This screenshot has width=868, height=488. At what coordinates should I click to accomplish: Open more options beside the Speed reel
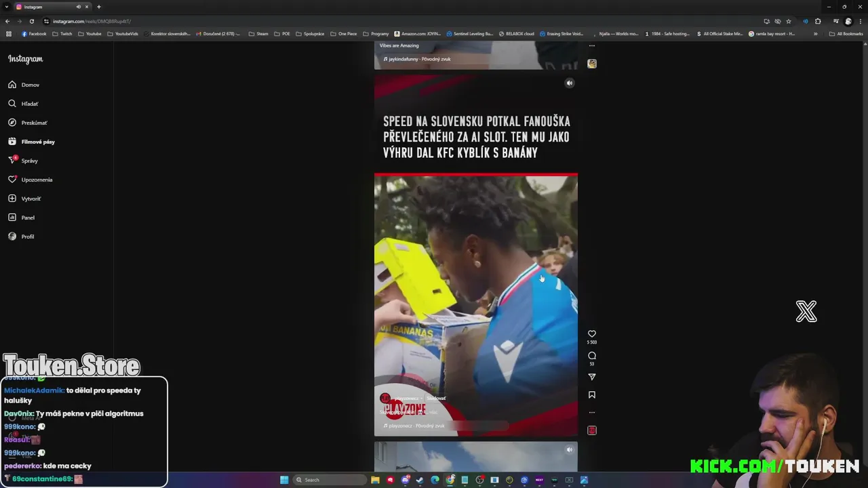click(592, 412)
